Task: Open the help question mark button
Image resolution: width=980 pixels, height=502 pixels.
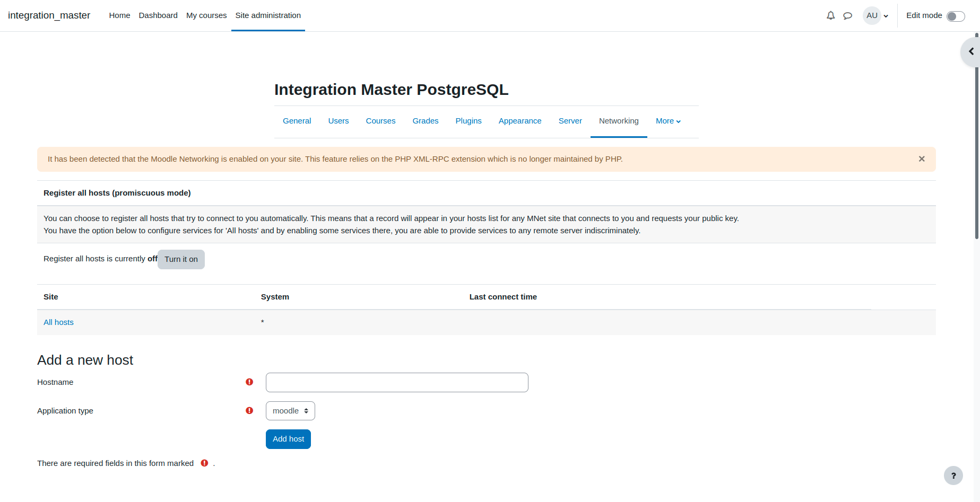Action: [953, 475]
